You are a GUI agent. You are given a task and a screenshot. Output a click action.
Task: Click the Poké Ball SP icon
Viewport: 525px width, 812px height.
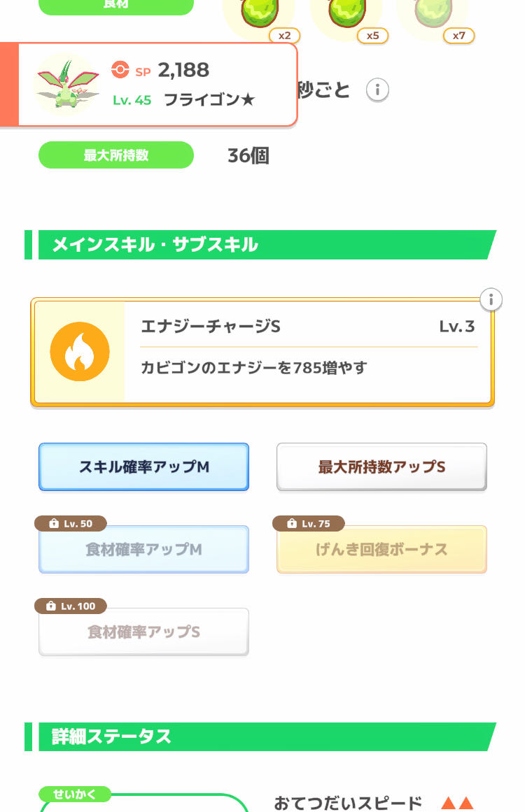click(x=120, y=69)
